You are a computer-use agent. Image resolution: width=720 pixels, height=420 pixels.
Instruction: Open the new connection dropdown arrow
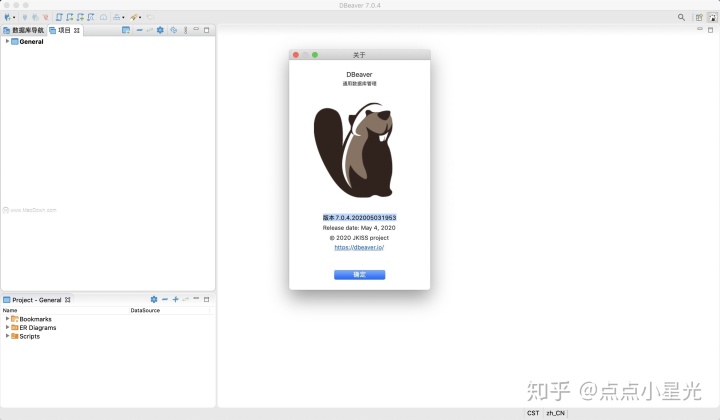pyautogui.click(x=14, y=18)
